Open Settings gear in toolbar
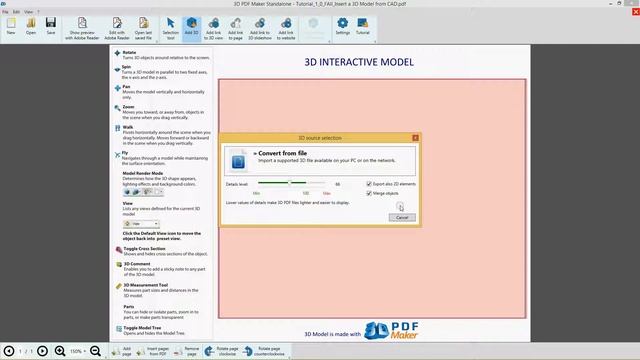Image resolution: width=640 pixels, height=360 pixels. pos(343,27)
